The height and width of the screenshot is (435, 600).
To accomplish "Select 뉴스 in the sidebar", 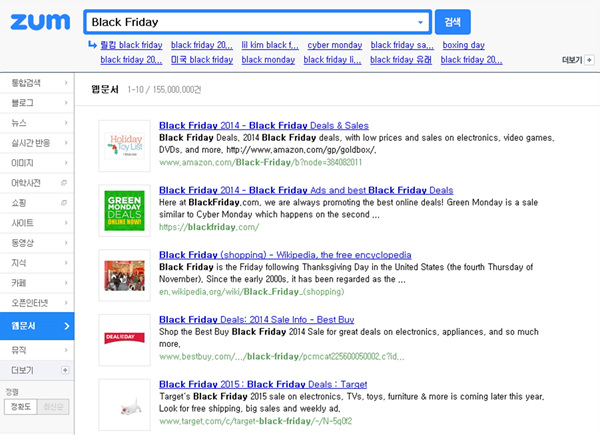I will 37,123.
